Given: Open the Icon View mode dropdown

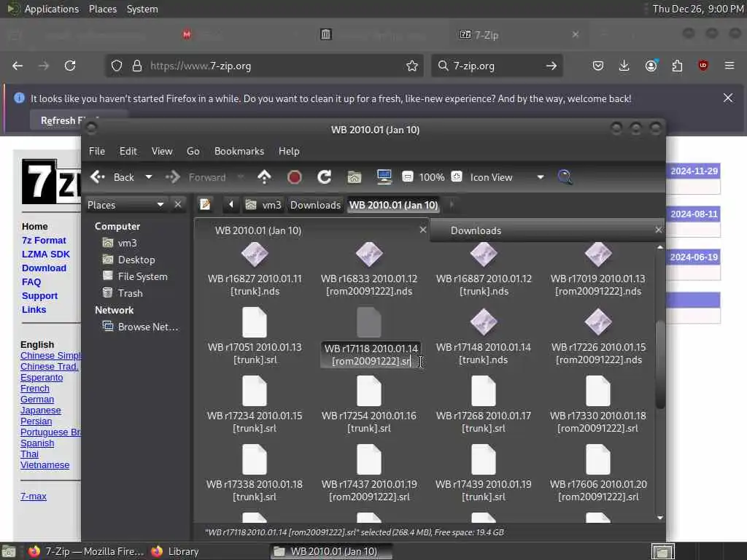Looking at the screenshot, I should click(507, 177).
